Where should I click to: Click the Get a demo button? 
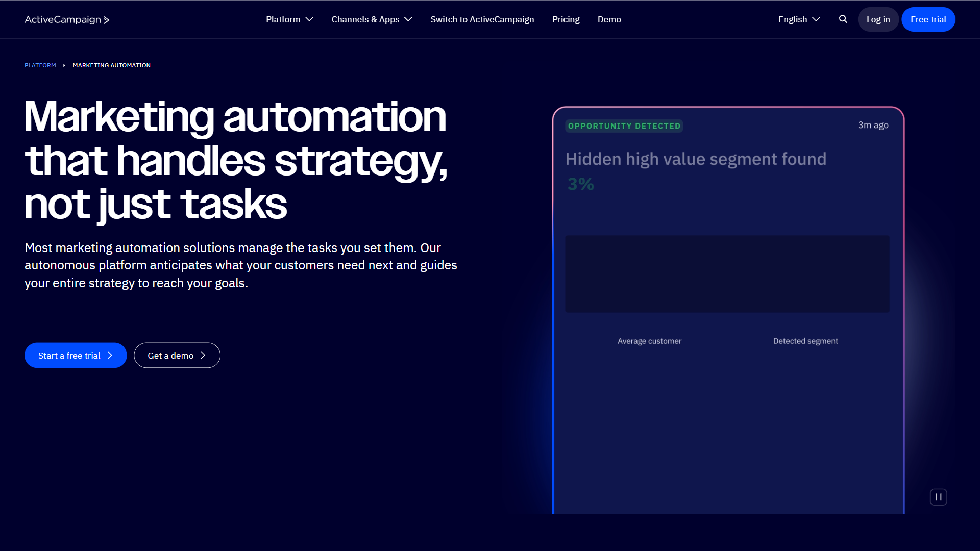(x=177, y=356)
